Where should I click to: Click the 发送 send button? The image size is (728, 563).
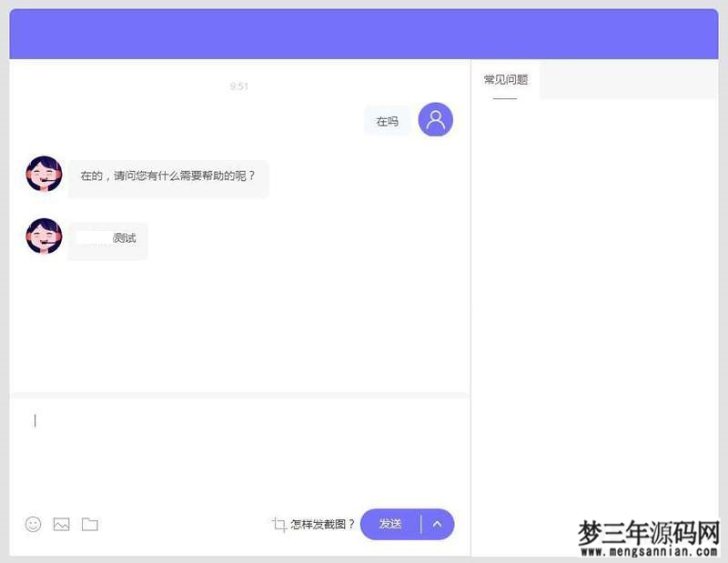(389, 525)
